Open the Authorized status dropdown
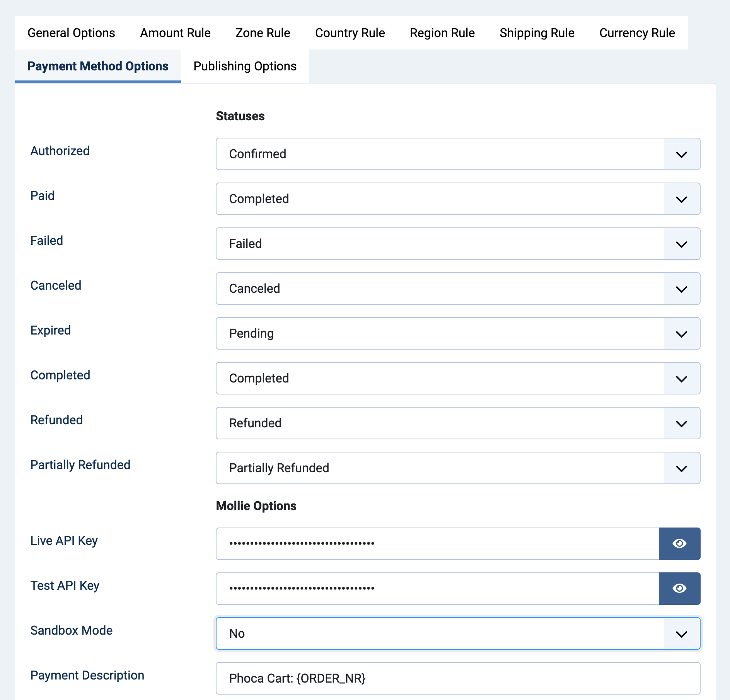 tap(681, 154)
